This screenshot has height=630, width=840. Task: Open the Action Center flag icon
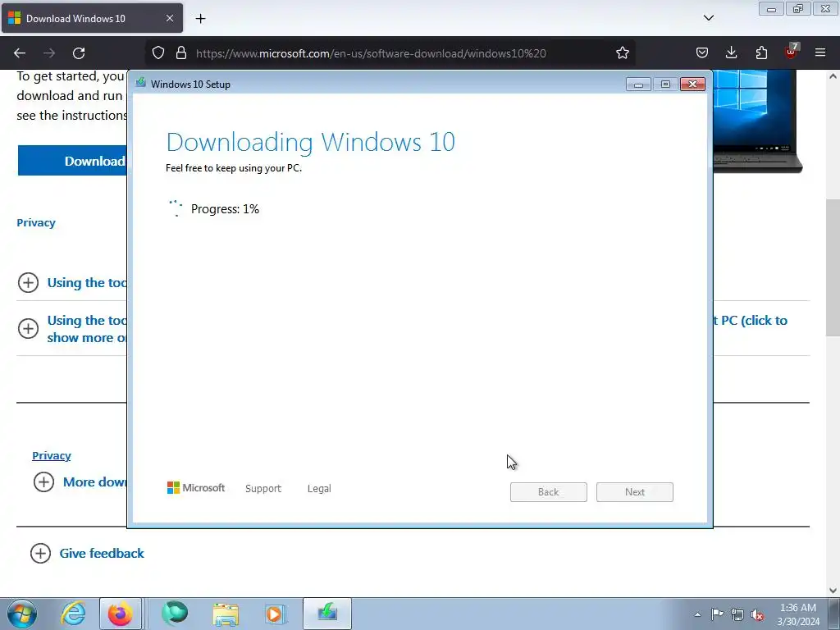(717, 614)
